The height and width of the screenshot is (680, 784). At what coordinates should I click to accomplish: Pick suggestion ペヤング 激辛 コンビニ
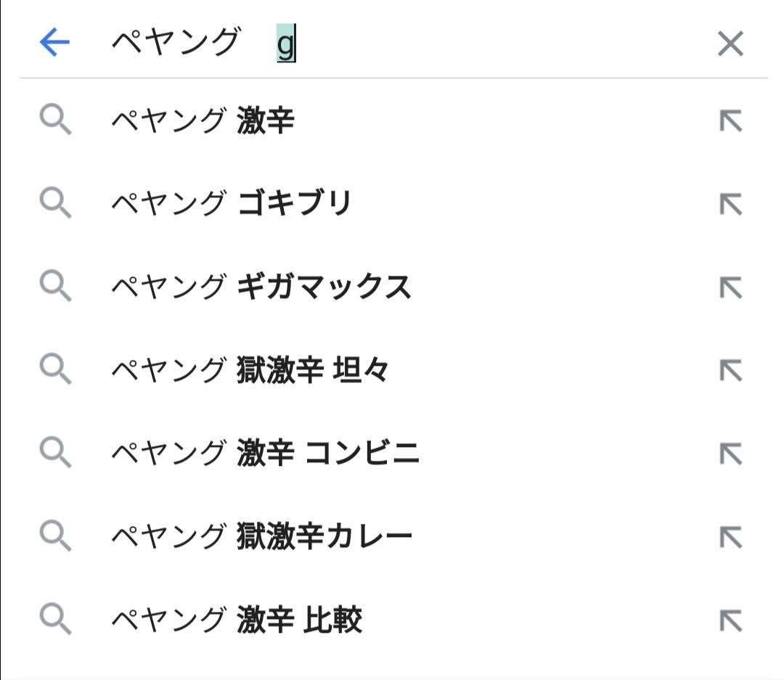click(x=266, y=454)
